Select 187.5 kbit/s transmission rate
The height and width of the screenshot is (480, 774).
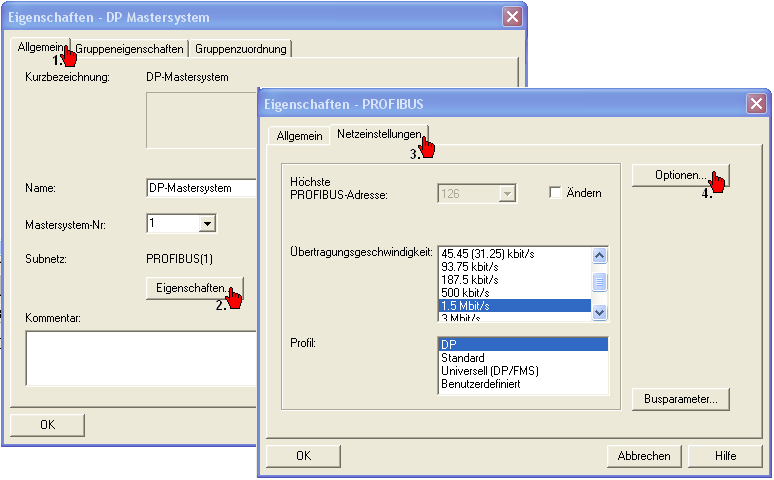(x=515, y=280)
